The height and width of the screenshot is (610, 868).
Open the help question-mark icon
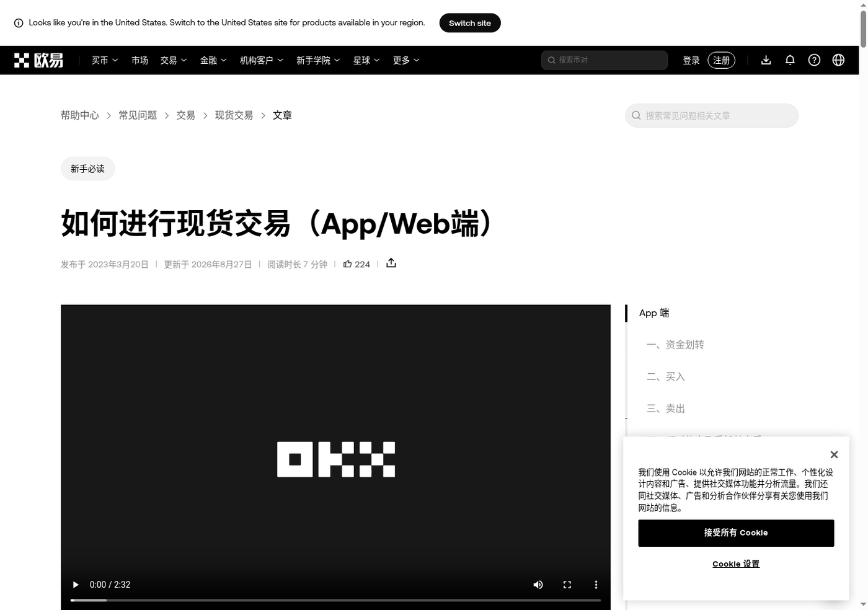(814, 60)
